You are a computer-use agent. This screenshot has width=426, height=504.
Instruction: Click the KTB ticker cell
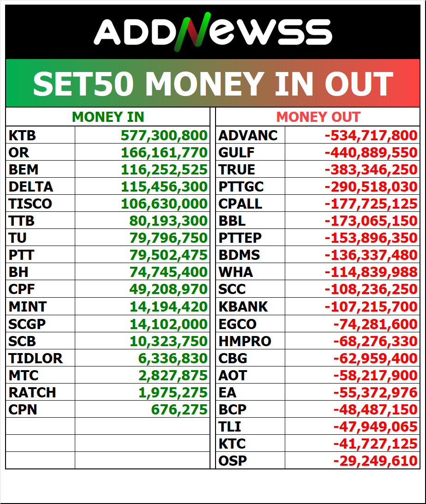22,136
